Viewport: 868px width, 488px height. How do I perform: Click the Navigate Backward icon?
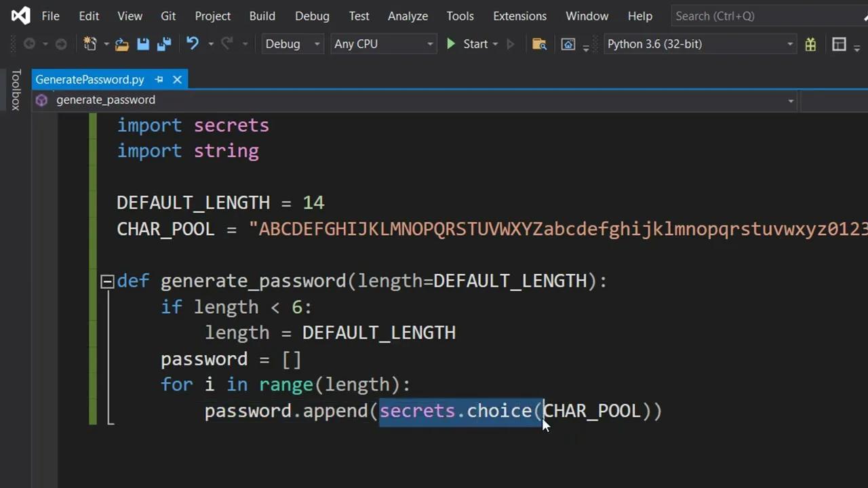tap(29, 44)
